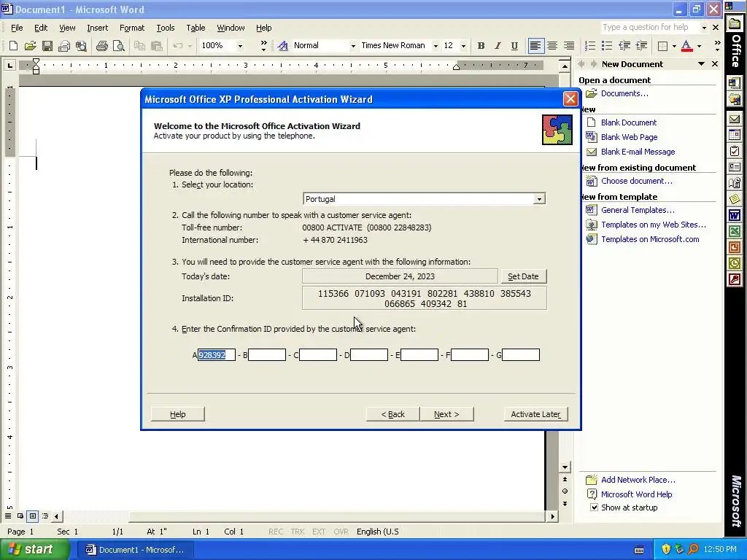
Task: Open the font size dropdown showing 12
Action: (463, 46)
